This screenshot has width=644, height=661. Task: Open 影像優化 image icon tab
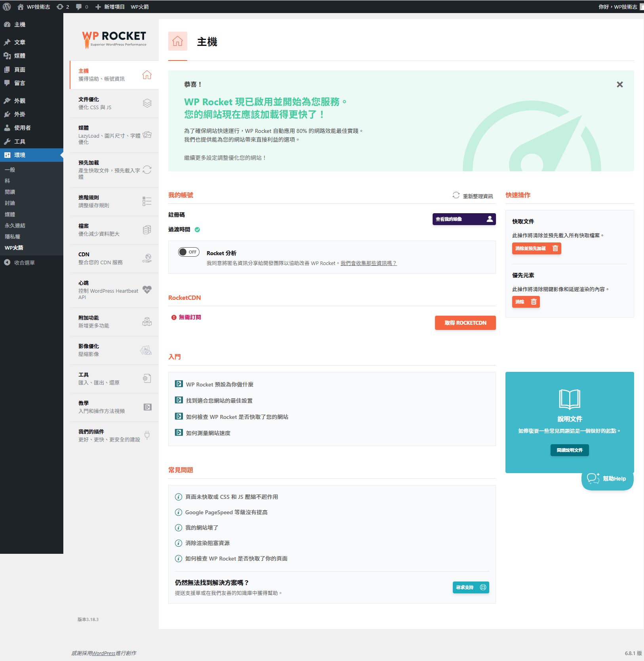(x=146, y=350)
